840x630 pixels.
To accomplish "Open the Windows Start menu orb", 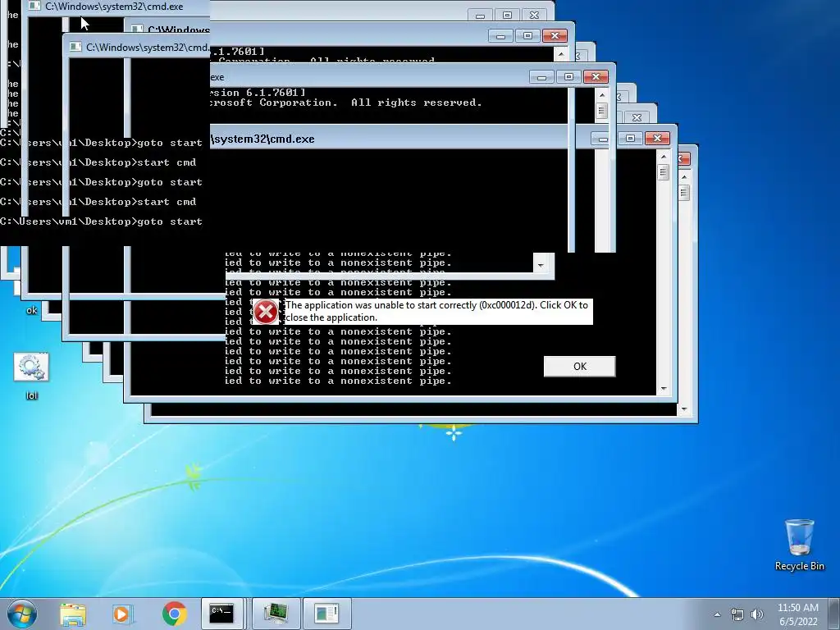I will click(22, 614).
